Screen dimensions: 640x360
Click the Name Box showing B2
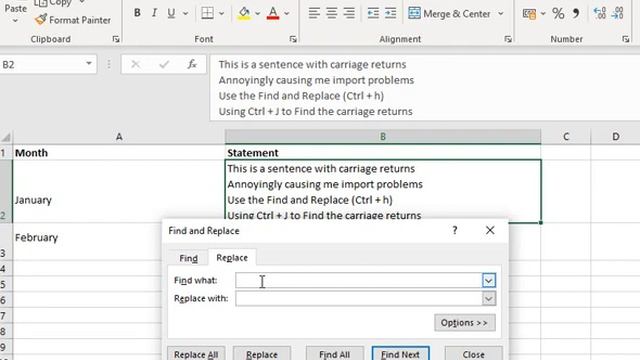41,64
